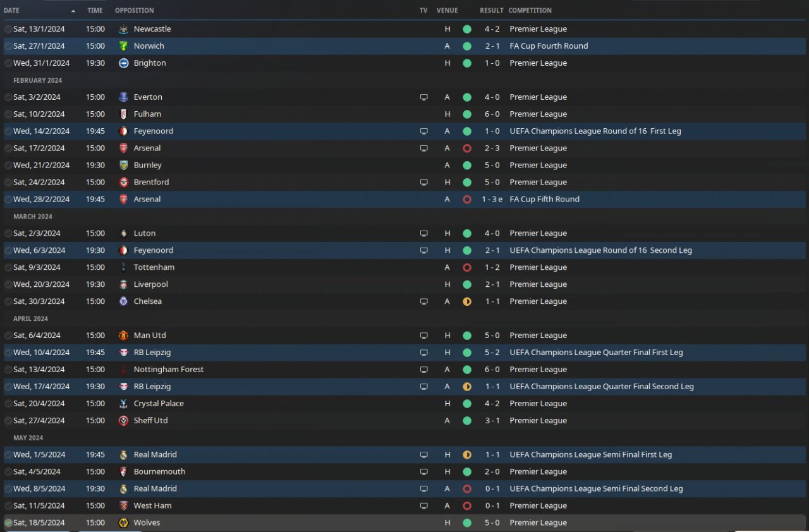Click the sort arrow on the Date column
809x532 pixels.
(x=73, y=11)
